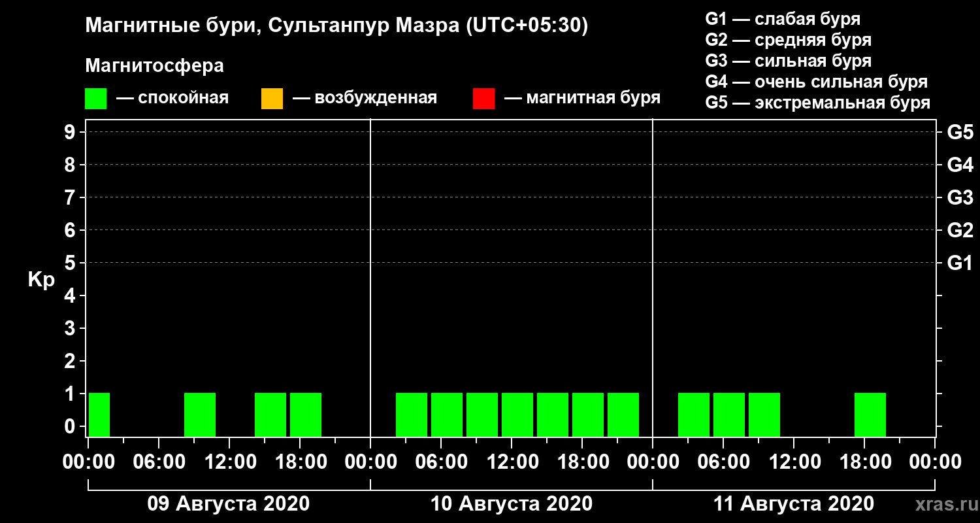
Task: Click the green bar at 18:00 on 11 August
Action: click(870, 414)
